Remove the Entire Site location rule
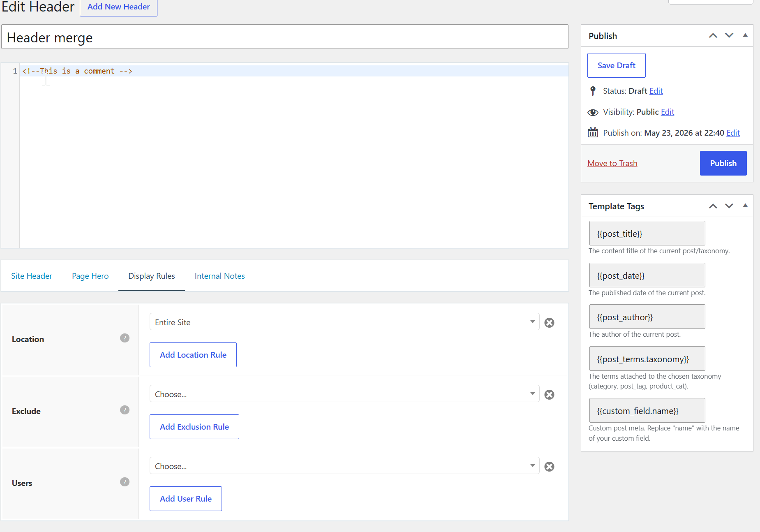 [549, 323]
